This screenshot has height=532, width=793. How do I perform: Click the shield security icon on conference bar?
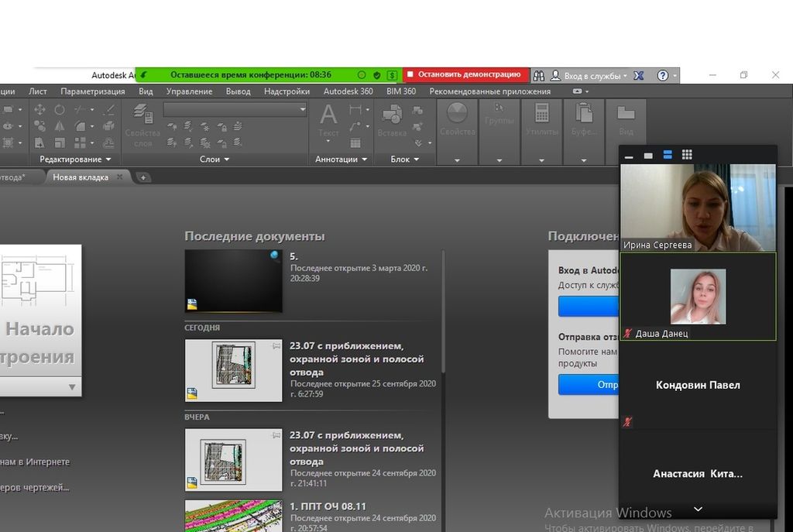377,75
